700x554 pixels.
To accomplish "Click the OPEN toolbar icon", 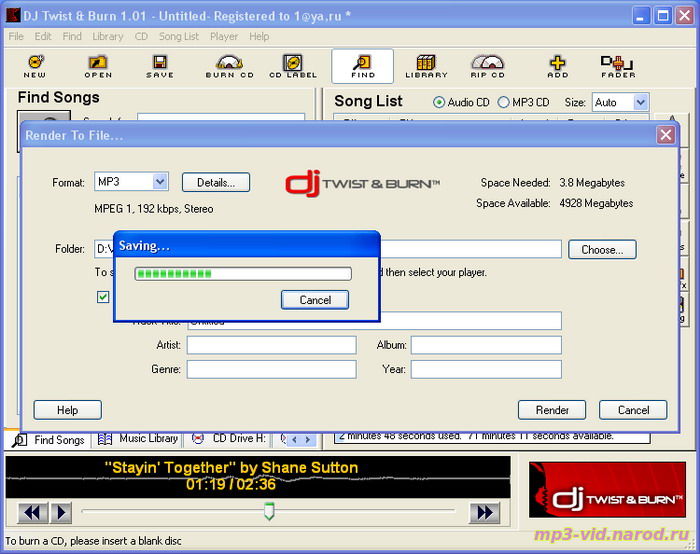I will tap(98, 67).
